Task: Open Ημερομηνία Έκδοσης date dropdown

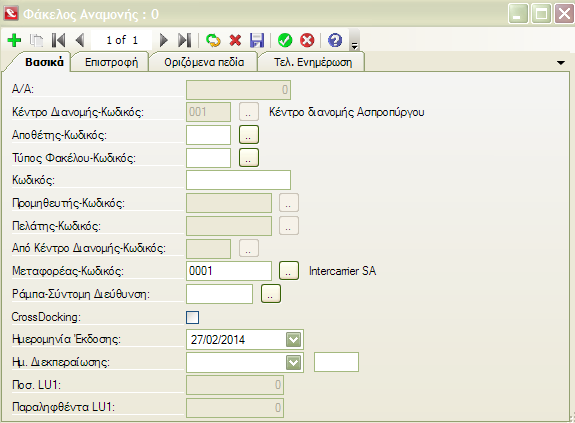Action: coord(293,339)
